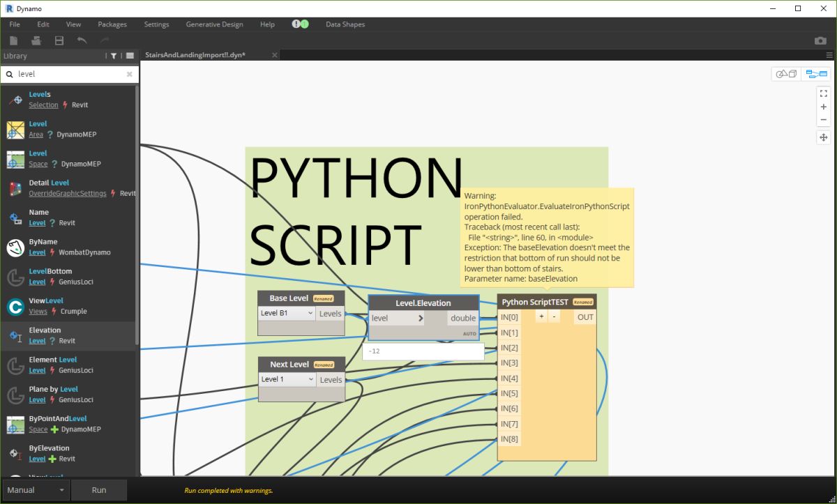Switch to 3D geometry background preview
The image size is (837, 504).
[787, 73]
